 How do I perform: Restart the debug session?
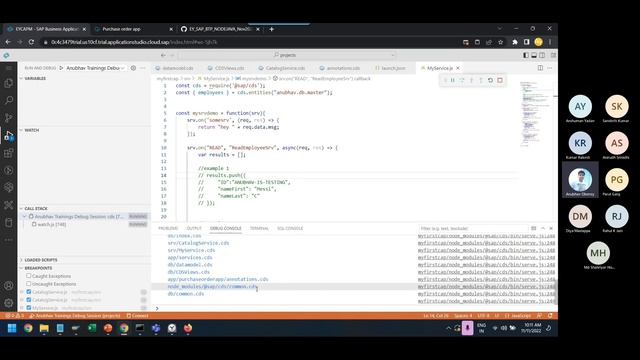[x=490, y=80]
